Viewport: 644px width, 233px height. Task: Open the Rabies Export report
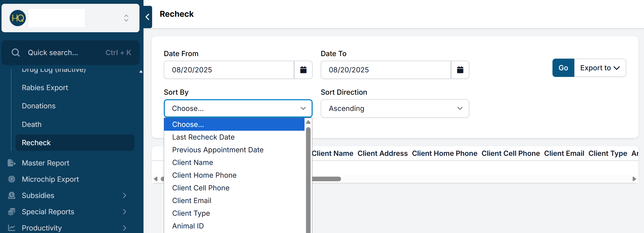45,88
